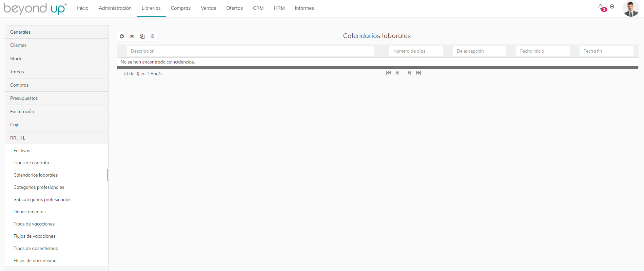Open Tipos de absentismos
The height and width of the screenshot is (271, 644).
[x=57, y=248]
